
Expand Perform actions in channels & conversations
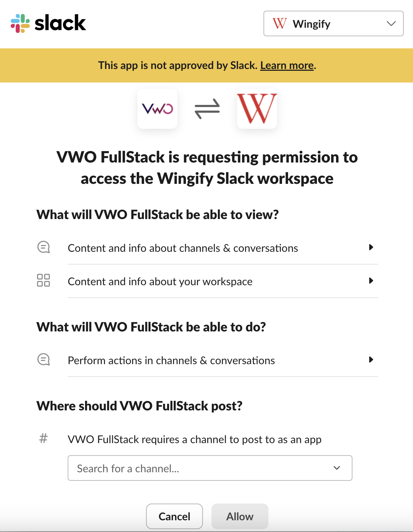click(x=371, y=360)
